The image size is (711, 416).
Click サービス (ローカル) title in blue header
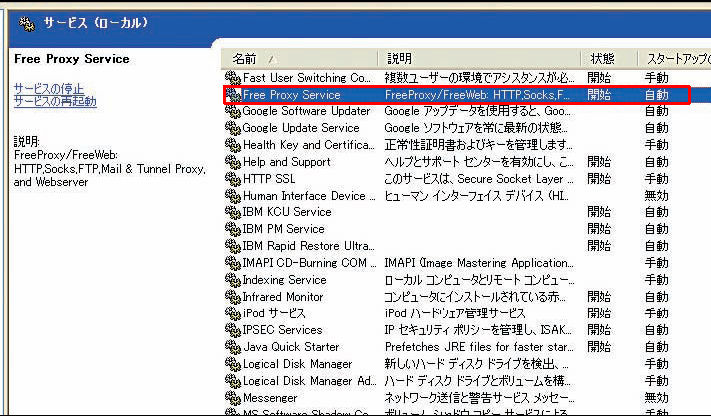pyautogui.click(x=96, y=23)
